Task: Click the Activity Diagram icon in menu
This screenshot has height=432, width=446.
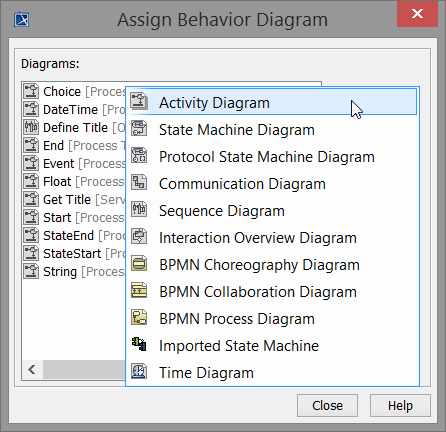Action: (139, 101)
